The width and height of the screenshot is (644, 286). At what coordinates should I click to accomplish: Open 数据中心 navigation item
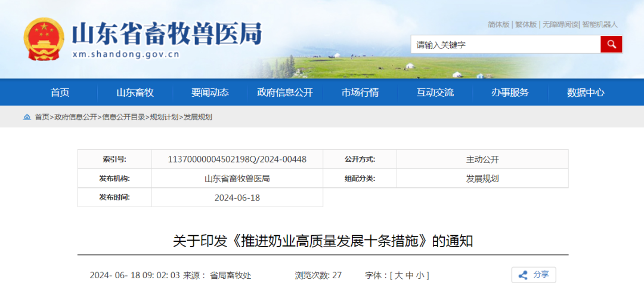(x=586, y=93)
